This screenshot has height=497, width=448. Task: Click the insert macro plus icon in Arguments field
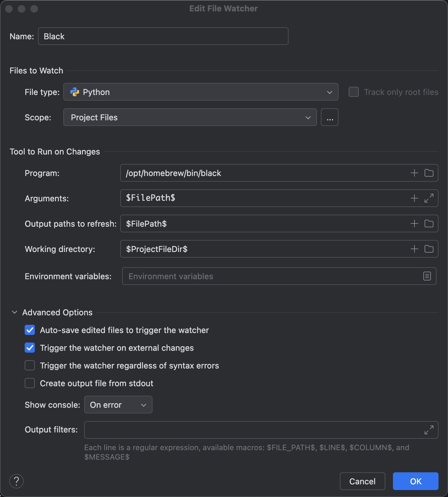414,198
